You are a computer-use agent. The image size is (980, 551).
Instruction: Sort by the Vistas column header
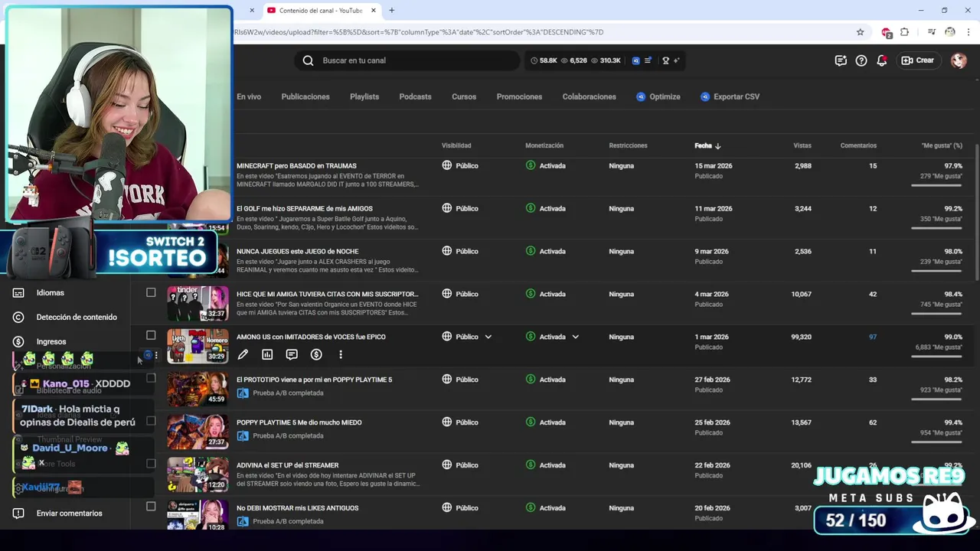coord(802,145)
